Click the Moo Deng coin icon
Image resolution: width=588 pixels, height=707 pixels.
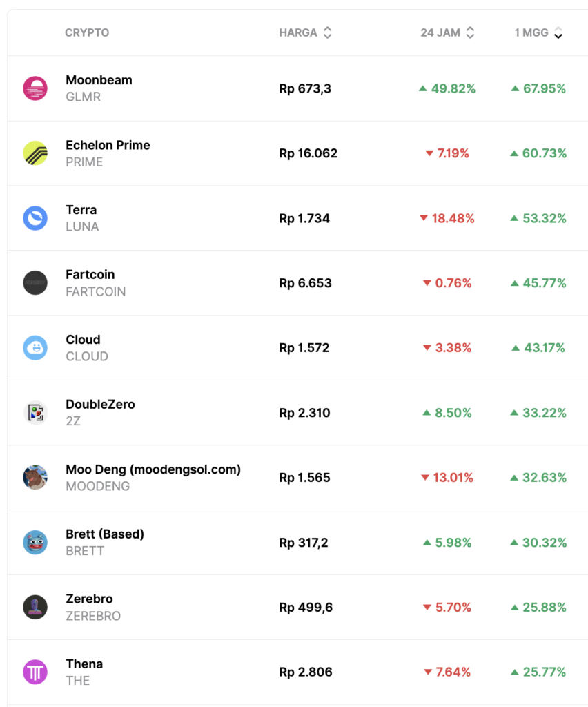coord(35,478)
